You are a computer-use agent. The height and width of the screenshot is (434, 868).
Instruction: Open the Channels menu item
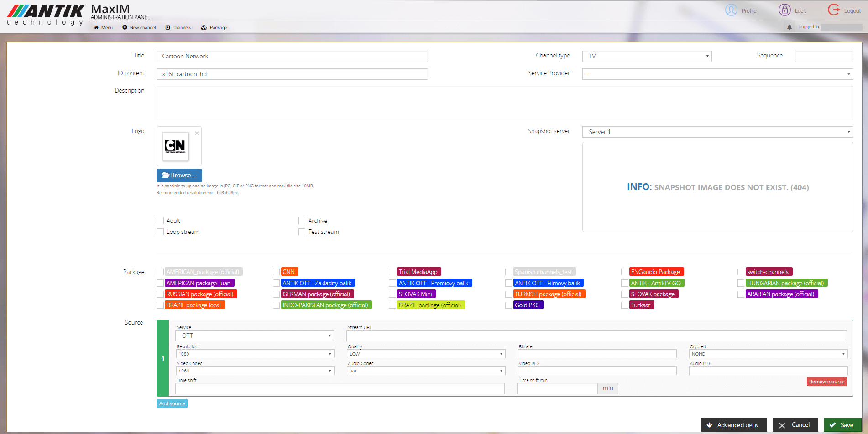178,28
